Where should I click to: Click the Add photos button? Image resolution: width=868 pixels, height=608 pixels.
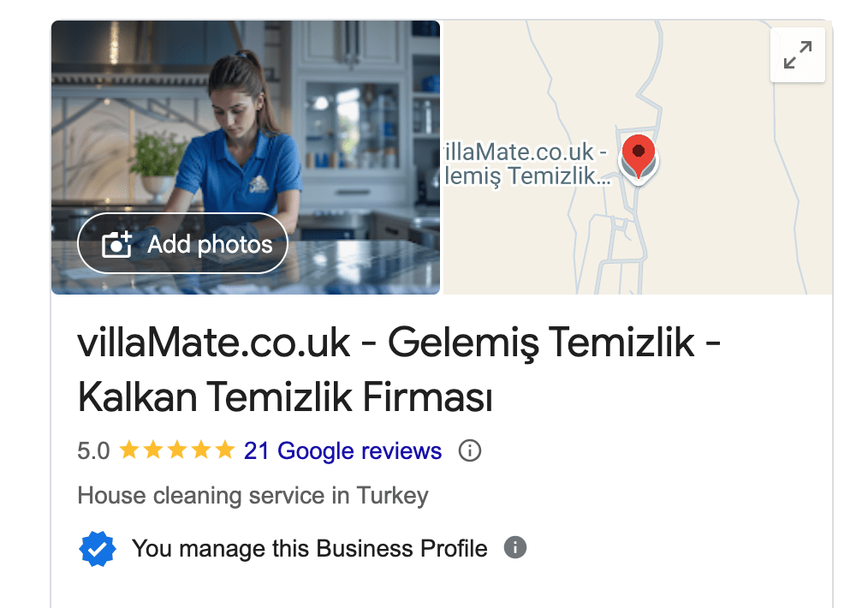point(182,244)
